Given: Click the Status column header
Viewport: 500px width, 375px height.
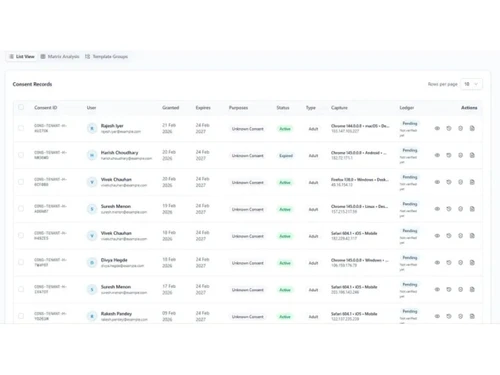Looking at the screenshot, I should point(283,108).
